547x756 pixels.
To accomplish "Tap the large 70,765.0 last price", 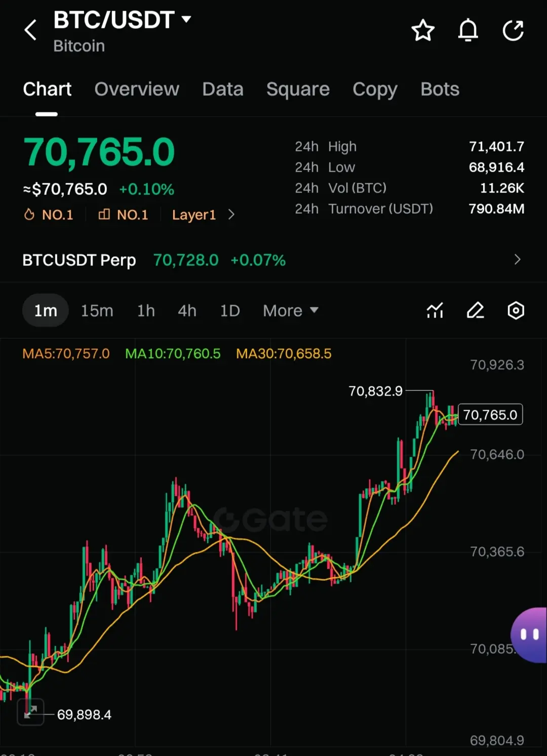I will click(x=99, y=152).
